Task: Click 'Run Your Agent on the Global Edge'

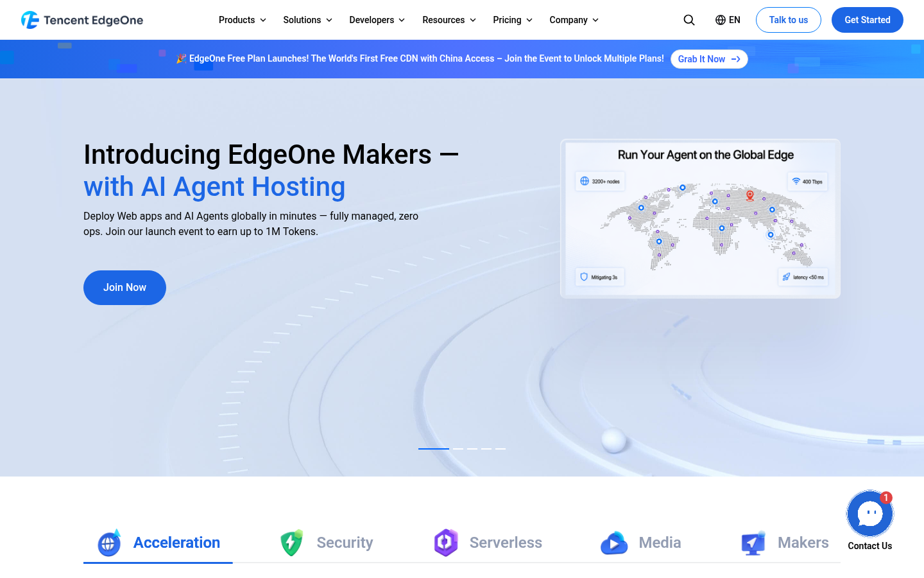Action: pyautogui.click(x=706, y=155)
